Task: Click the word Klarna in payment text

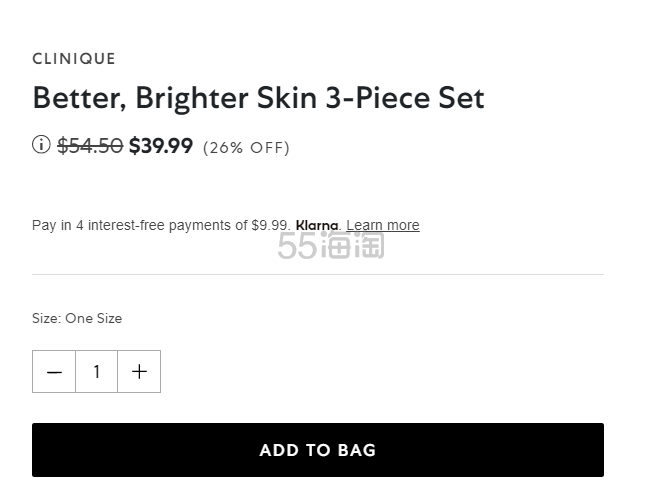Action: pos(317,225)
